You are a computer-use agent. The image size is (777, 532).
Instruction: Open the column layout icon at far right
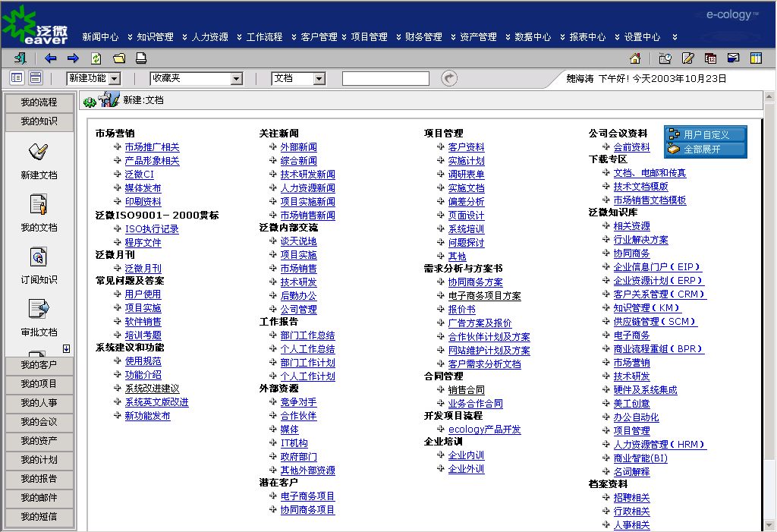757,58
